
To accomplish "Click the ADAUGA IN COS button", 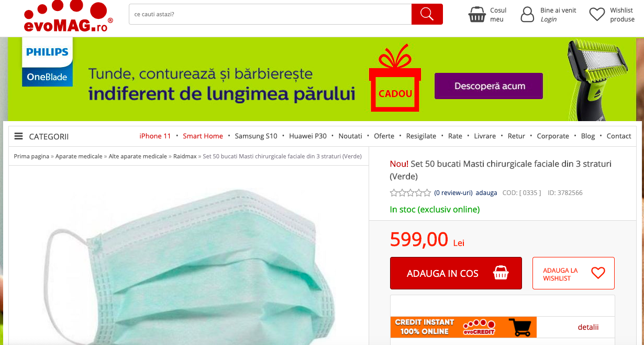I will [456, 273].
